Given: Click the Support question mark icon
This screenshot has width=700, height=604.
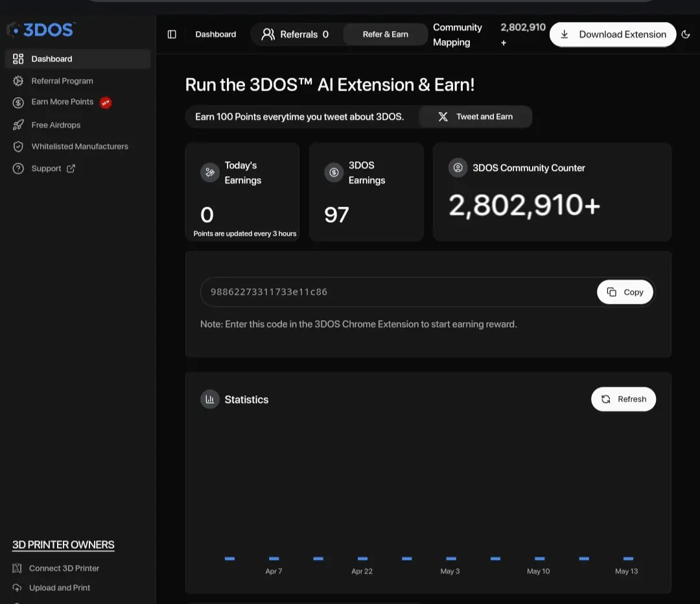Looking at the screenshot, I should [x=18, y=168].
